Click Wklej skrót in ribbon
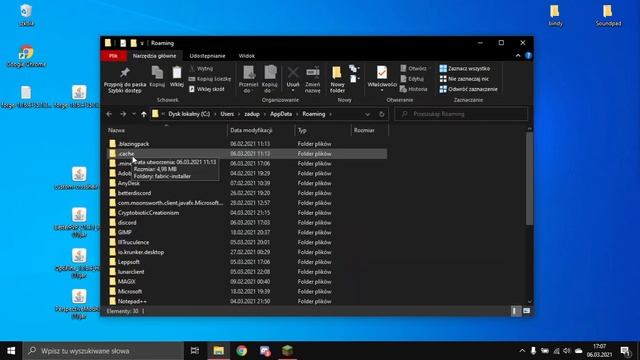640x360 pixels. coord(207,89)
